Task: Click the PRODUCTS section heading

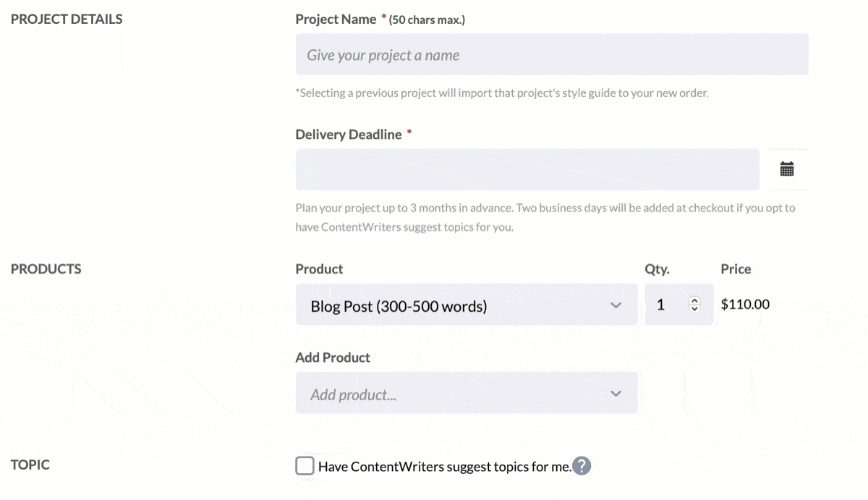Action: tap(46, 268)
